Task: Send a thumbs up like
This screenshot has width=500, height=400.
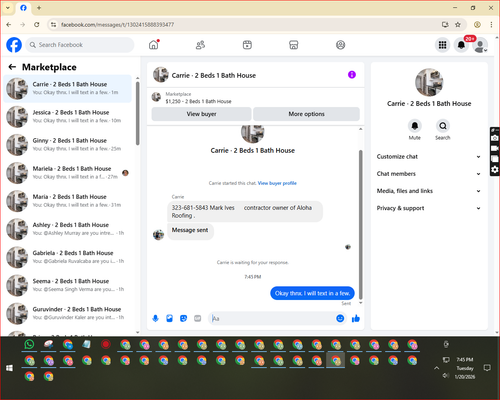Action: tap(356, 318)
